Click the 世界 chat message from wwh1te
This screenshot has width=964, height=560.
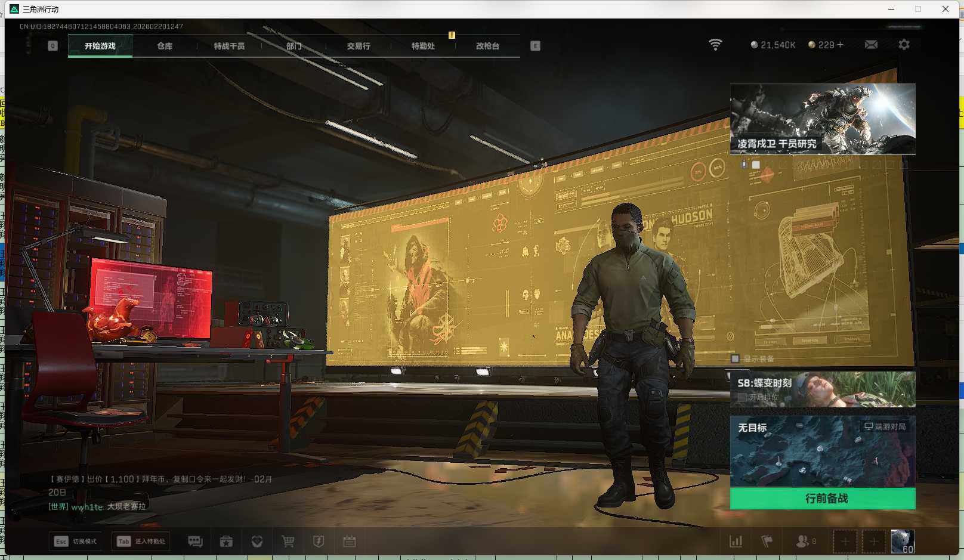pyautogui.click(x=97, y=506)
